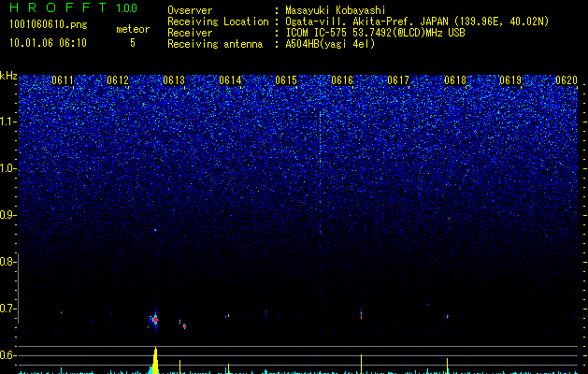Click the 1.0 kHz frequency tick label

click(7, 168)
